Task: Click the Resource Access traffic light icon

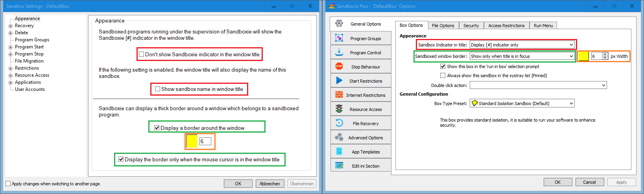Action: pos(339,109)
